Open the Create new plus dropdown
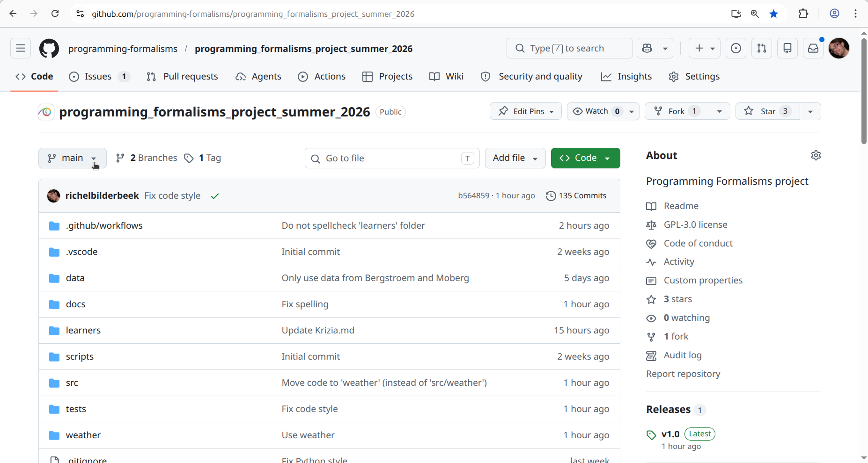Viewport: 868px width, 463px height. pyautogui.click(x=705, y=48)
